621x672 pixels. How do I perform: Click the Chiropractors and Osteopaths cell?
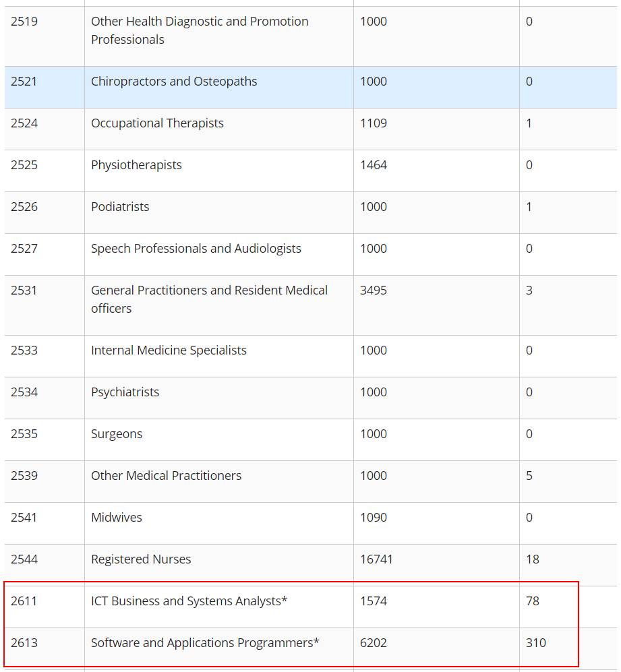click(x=174, y=82)
